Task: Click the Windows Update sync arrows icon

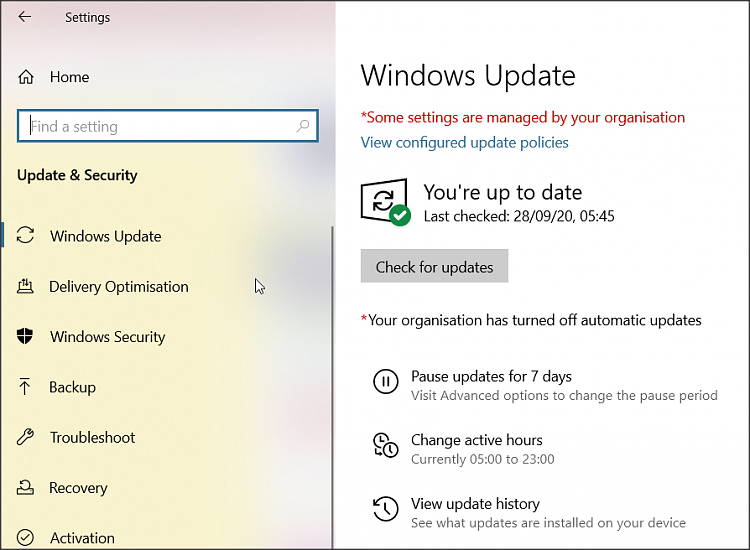Action: (x=25, y=235)
